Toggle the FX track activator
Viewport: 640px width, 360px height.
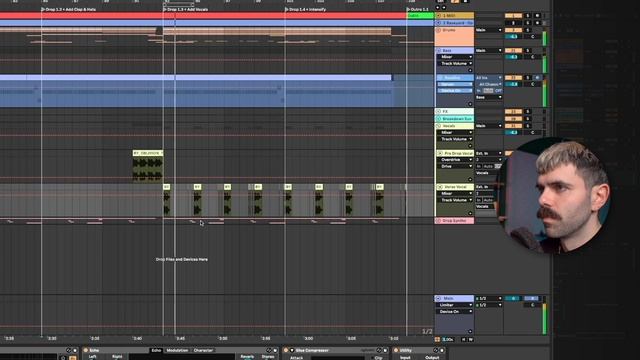(x=513, y=111)
